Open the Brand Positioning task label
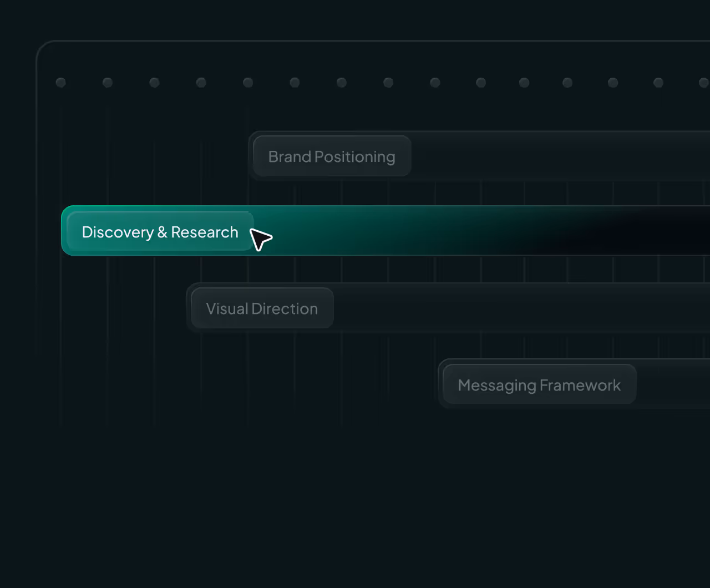Screen dimensions: 710x588 pos(332,156)
